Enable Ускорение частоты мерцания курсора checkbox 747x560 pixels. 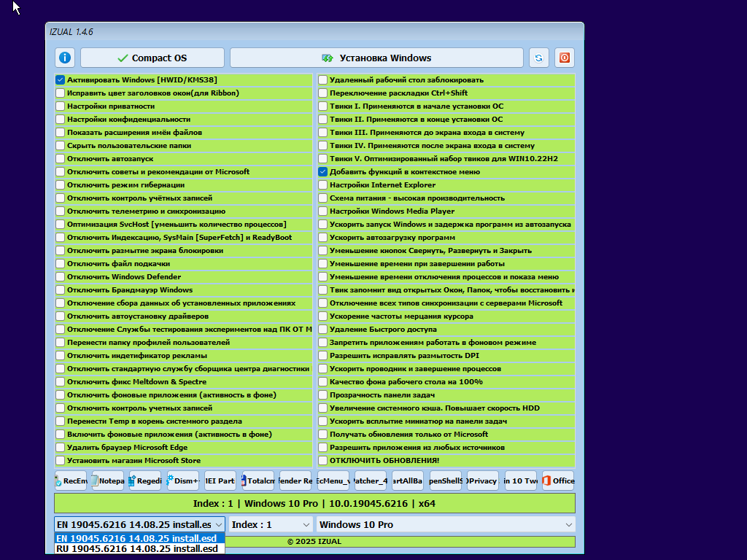pyautogui.click(x=323, y=316)
